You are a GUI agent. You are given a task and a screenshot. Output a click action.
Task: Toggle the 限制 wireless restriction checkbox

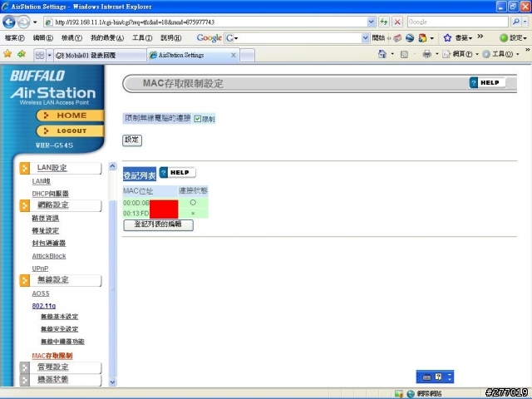(198, 119)
